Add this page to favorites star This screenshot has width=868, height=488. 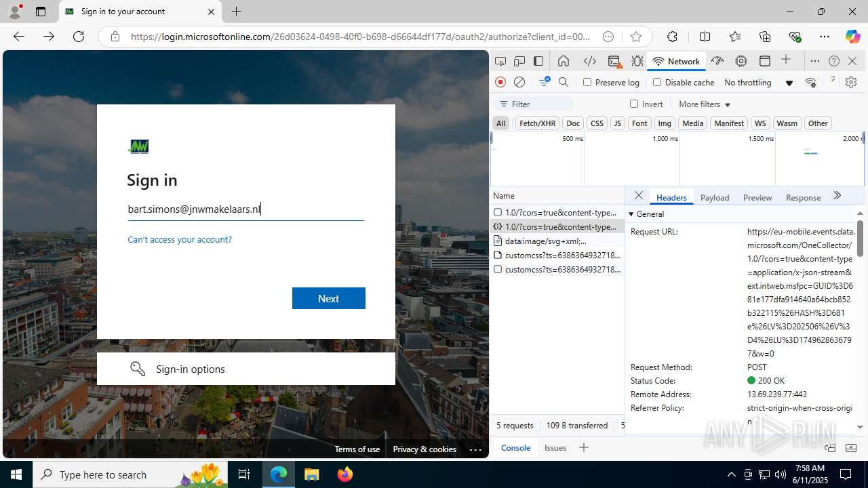tap(635, 37)
